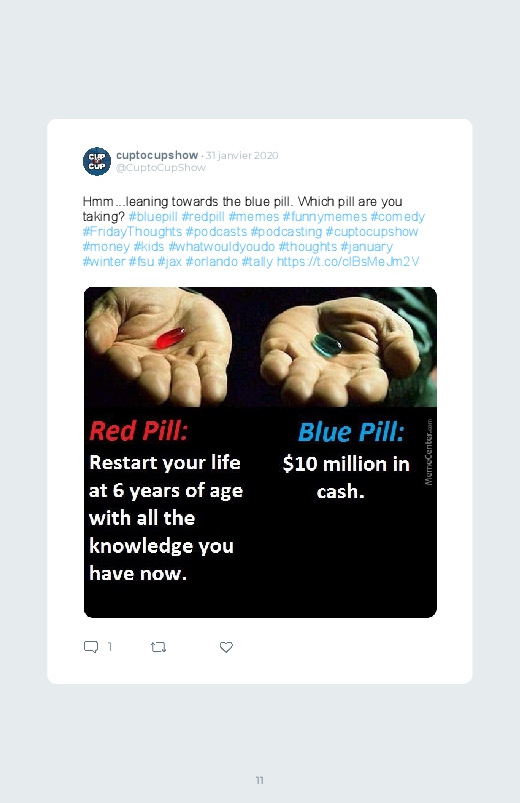
Task: Open the reply comment icon
Action: 91,647
